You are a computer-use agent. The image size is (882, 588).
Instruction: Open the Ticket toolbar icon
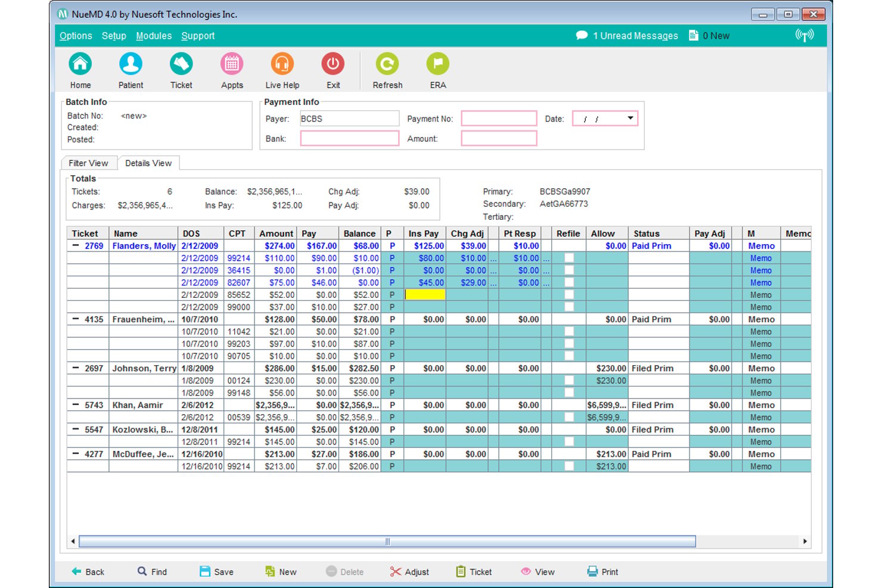click(181, 64)
